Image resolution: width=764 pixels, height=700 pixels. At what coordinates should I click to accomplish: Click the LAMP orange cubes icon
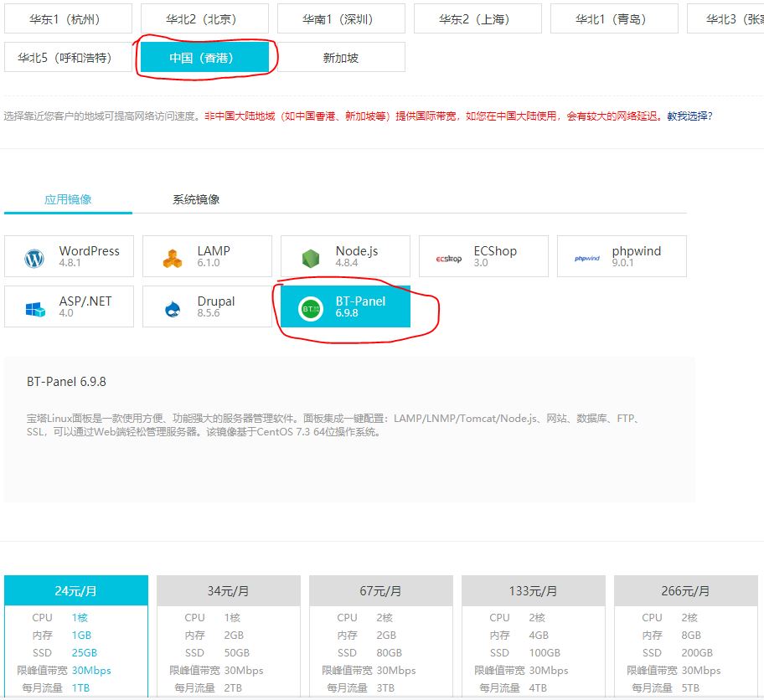coord(173,259)
